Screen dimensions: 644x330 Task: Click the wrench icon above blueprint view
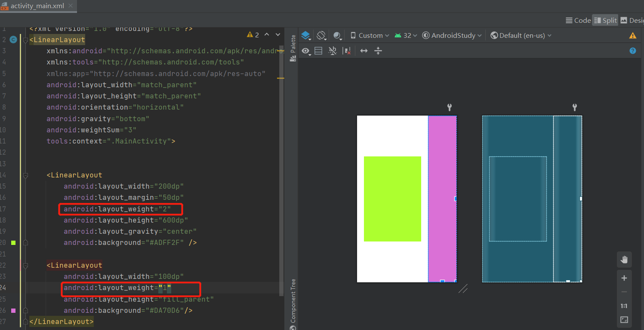click(x=574, y=107)
